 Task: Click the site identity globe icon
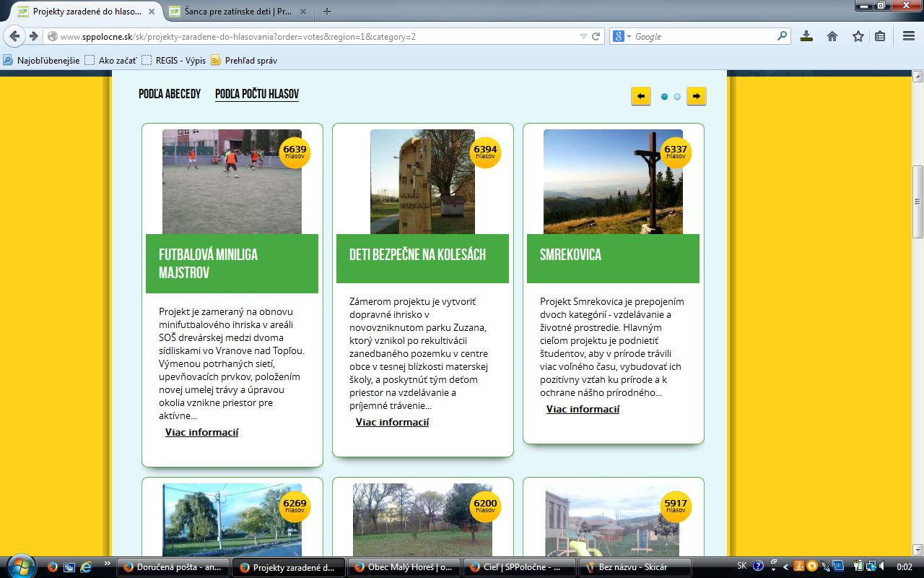pyautogui.click(x=53, y=37)
